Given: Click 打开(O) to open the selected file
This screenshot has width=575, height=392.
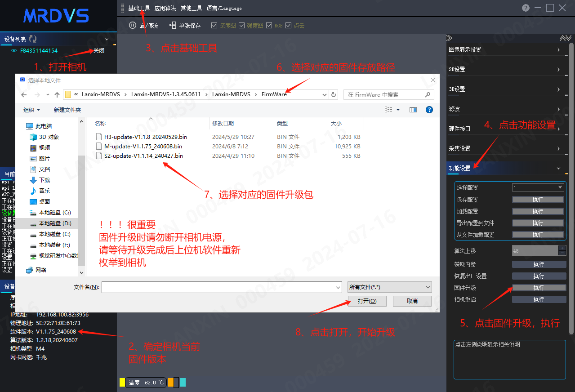Looking at the screenshot, I should click(367, 301).
